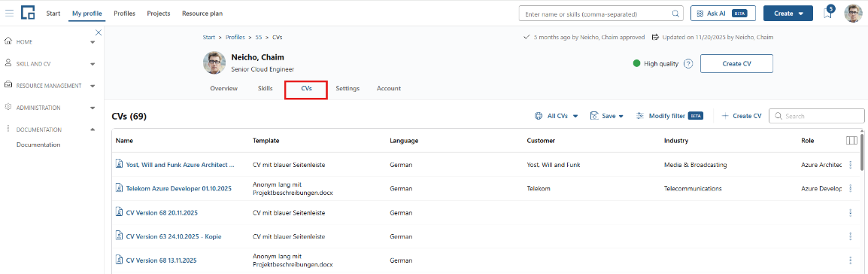868x274 pixels.
Task: Switch to the Skills tab
Action: click(x=266, y=89)
